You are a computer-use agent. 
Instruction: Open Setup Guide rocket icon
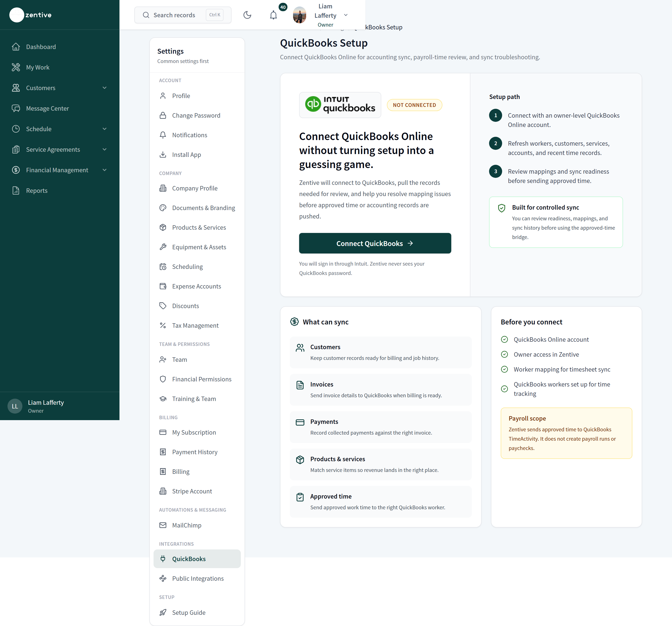pos(163,612)
